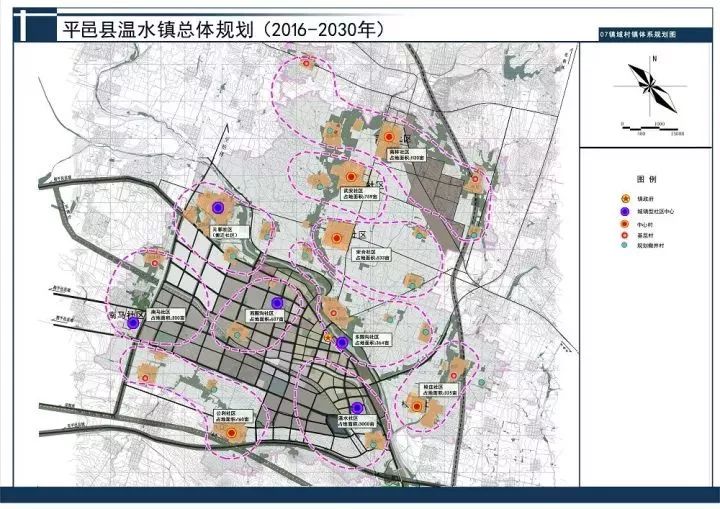Image resolution: width=720 pixels, height=509 pixels.
Task: Click the purple 城镇型社区中心 legend symbol
Action: [x=625, y=212]
